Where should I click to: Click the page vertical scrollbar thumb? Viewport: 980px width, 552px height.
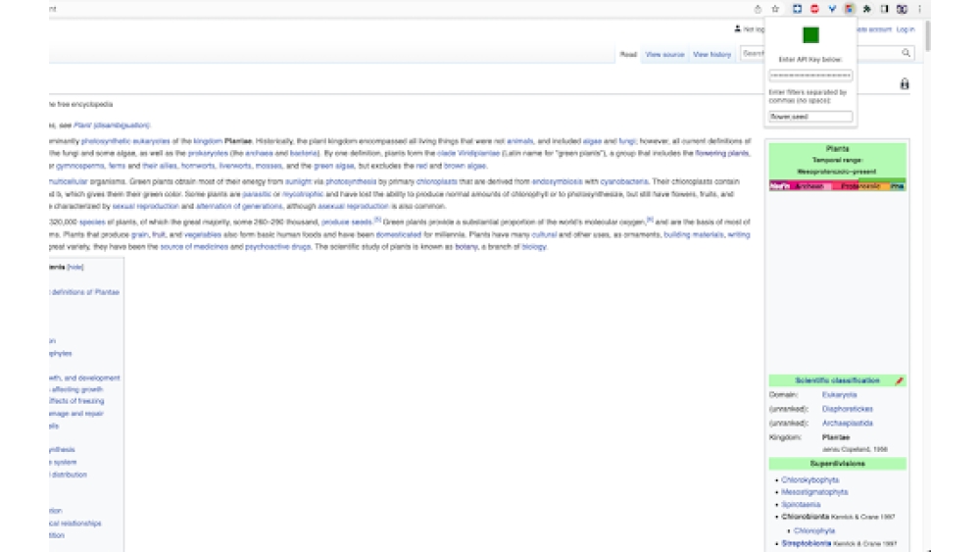[x=927, y=35]
